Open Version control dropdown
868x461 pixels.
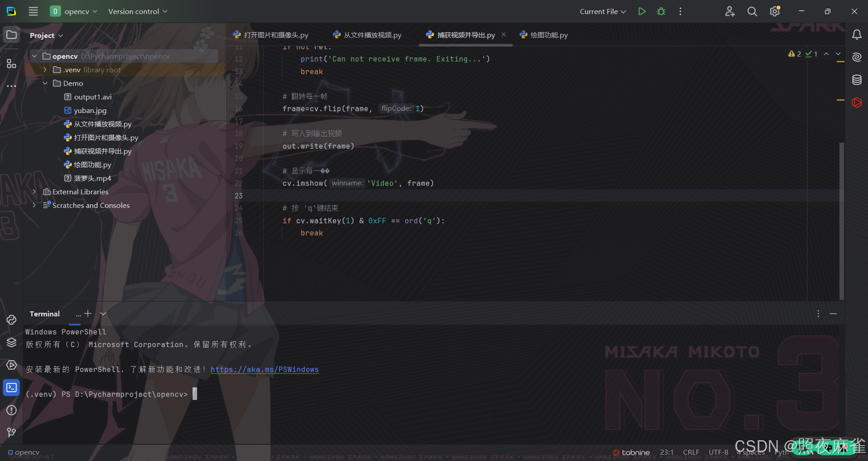tap(138, 11)
